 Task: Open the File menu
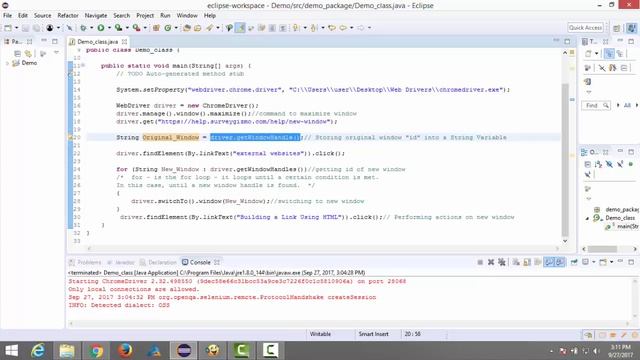(x=7, y=16)
